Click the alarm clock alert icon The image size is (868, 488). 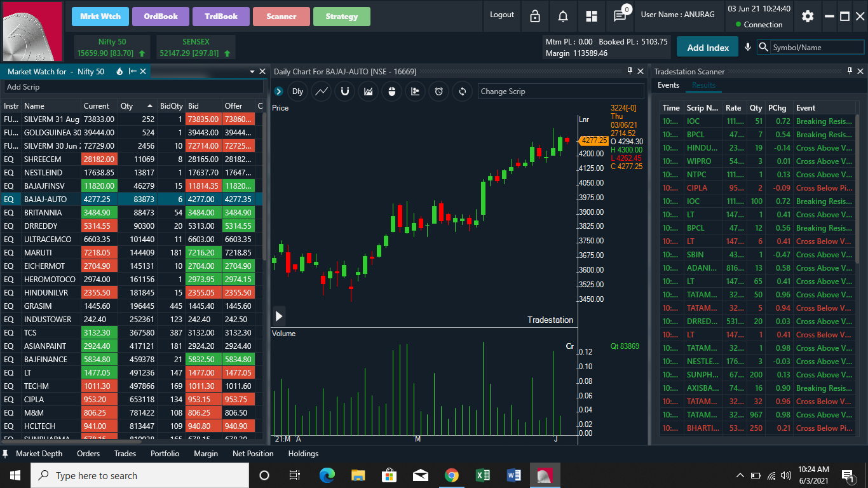coord(438,91)
